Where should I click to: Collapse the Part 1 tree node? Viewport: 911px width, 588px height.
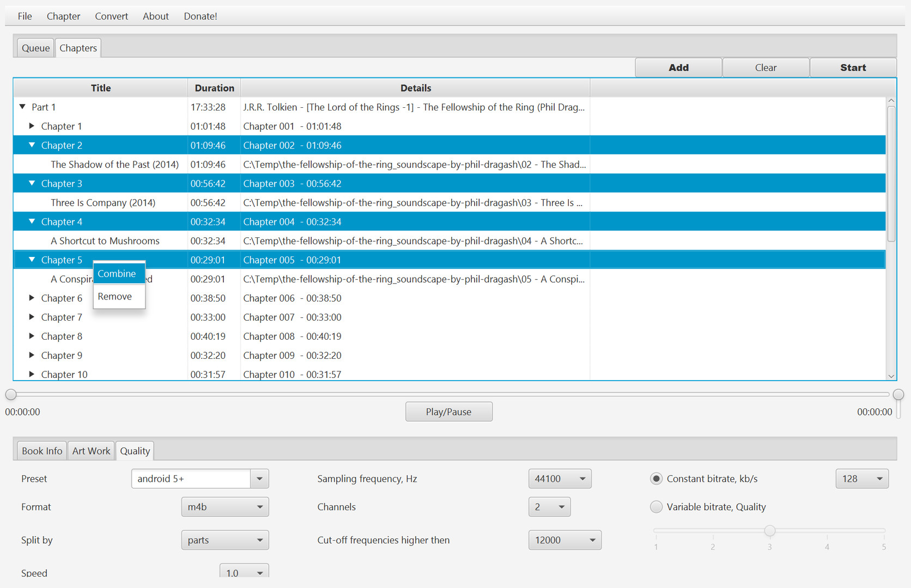(22, 107)
